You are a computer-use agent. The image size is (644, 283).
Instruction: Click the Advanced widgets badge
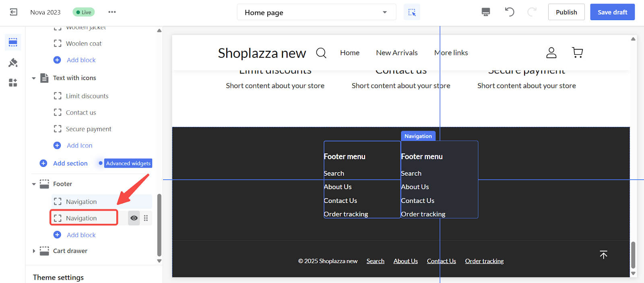click(128, 163)
